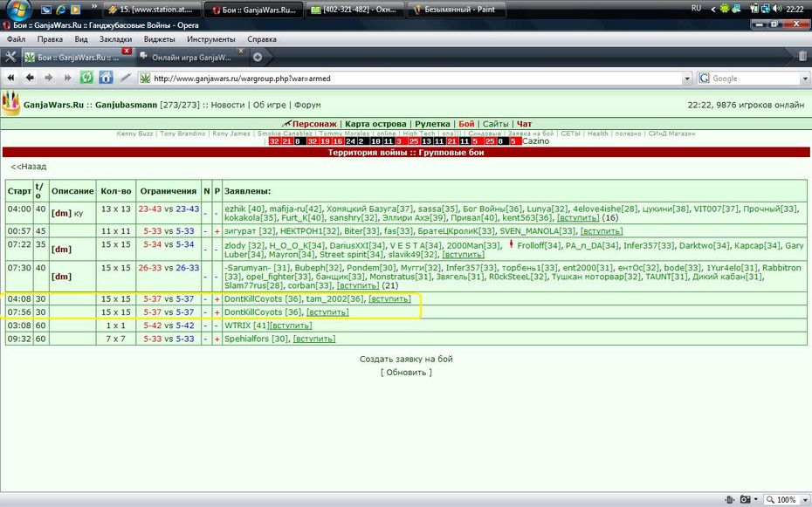Click вступить in the 00:57 зигурат row

[x=602, y=231]
